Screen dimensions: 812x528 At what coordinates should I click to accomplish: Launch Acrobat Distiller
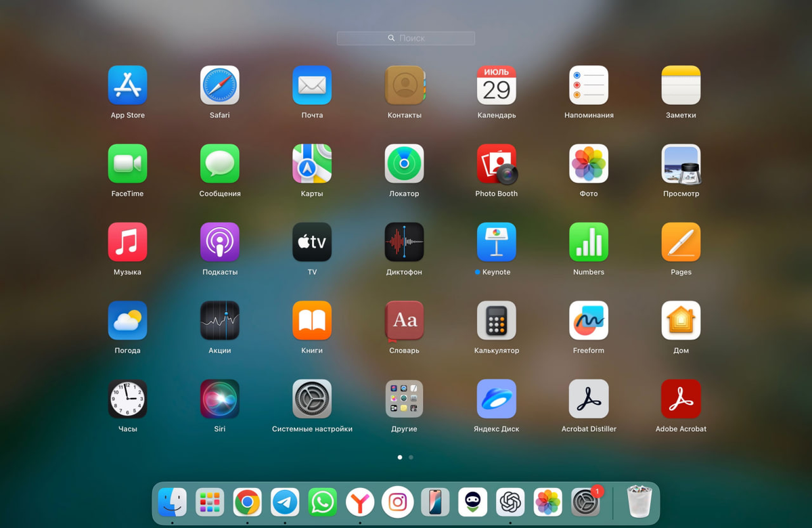589,399
